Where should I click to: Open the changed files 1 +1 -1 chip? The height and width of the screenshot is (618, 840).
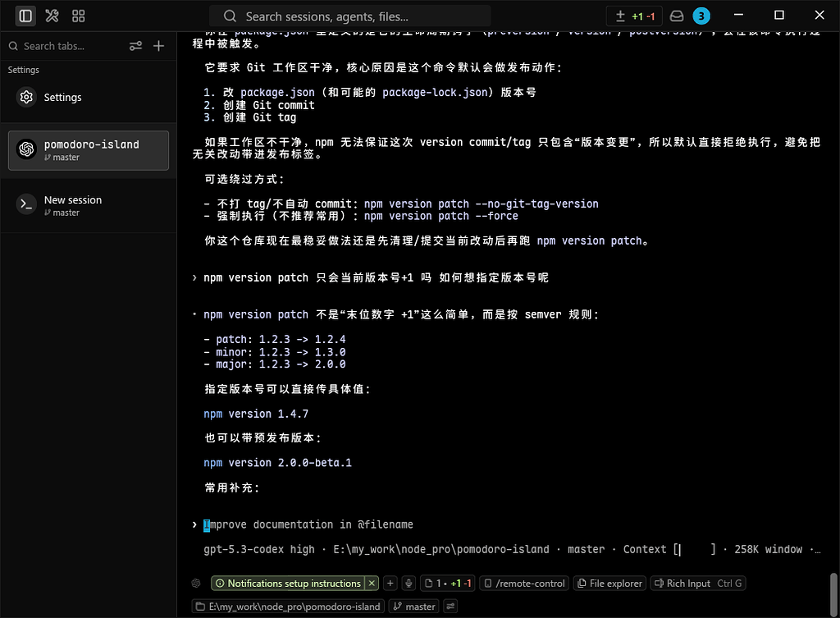click(448, 584)
